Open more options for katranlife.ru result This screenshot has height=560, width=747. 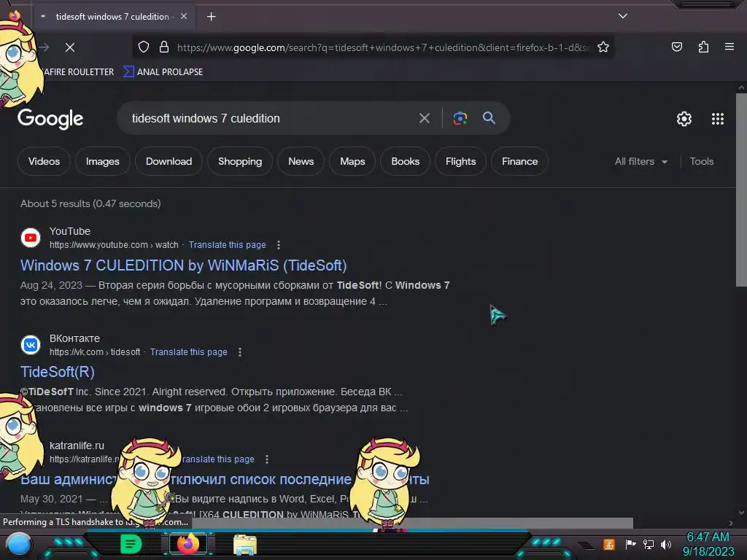(x=267, y=459)
